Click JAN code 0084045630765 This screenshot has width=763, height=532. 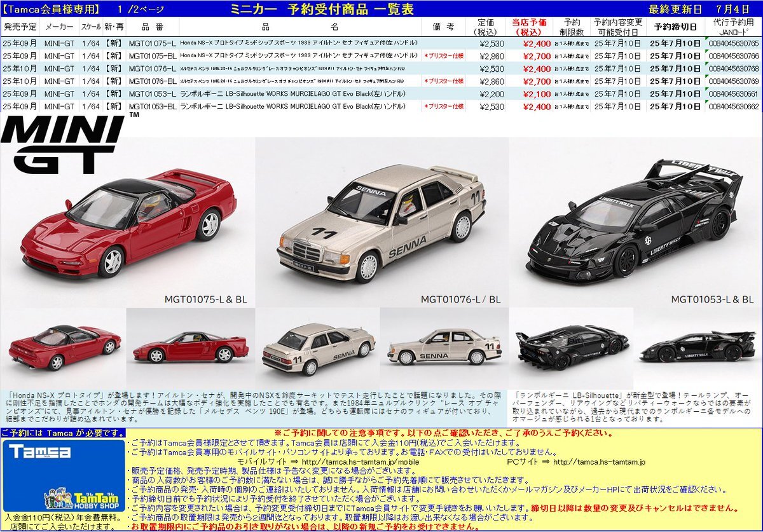click(x=734, y=43)
